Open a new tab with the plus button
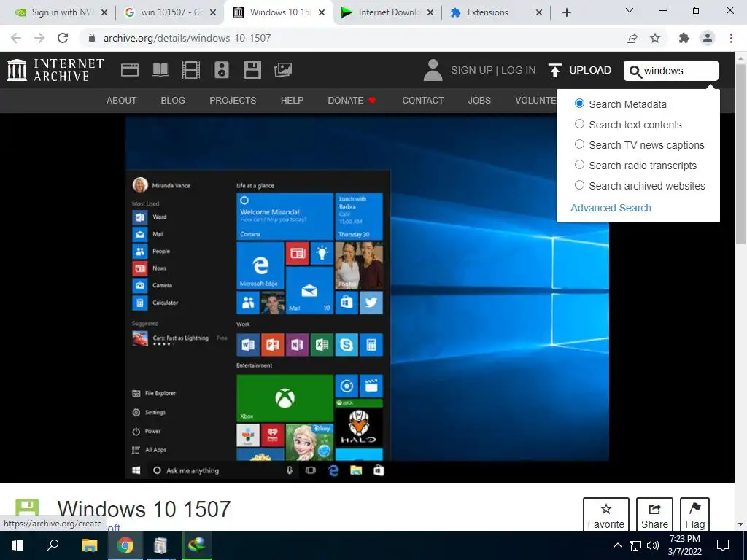This screenshot has height=560, width=747. coord(566,12)
